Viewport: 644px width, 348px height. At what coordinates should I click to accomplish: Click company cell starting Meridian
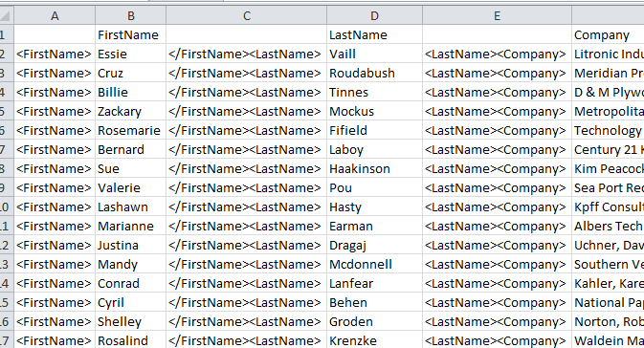(608, 73)
